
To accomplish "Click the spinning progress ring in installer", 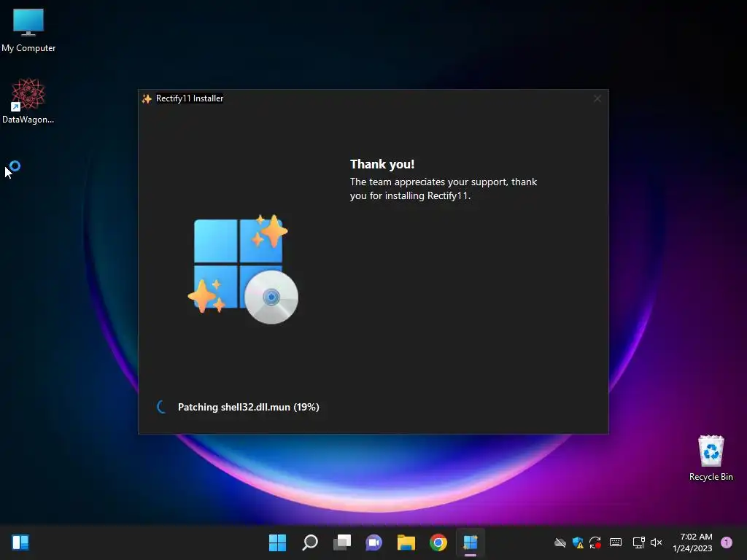I will pos(162,407).
